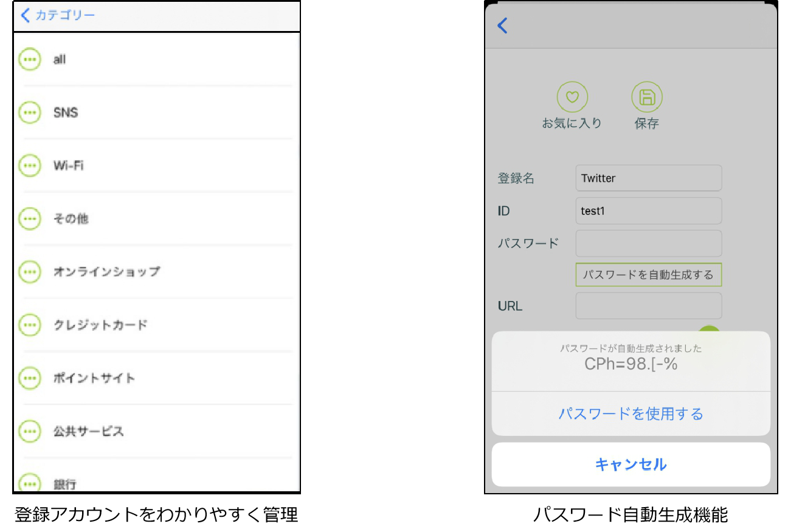788x532 pixels.
Task: Select the オンラインショップ category text
Action: pos(107,272)
